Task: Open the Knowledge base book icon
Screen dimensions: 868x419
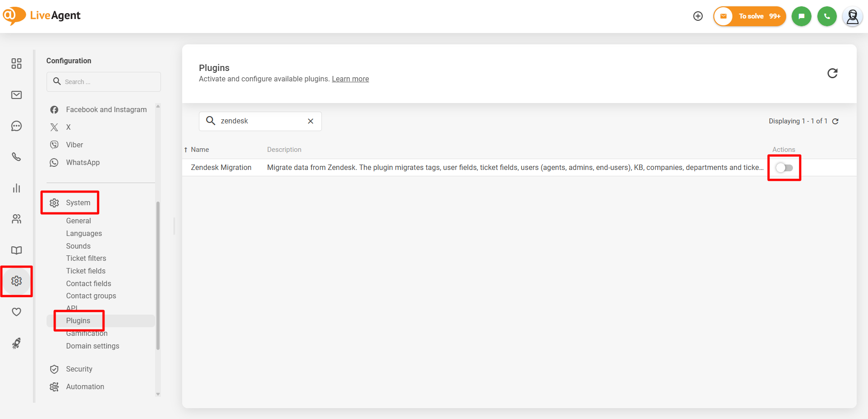Action: tap(17, 250)
